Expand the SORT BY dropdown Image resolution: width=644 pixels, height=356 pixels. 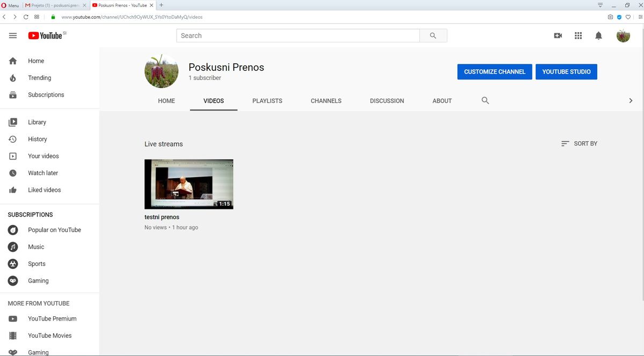579,143
